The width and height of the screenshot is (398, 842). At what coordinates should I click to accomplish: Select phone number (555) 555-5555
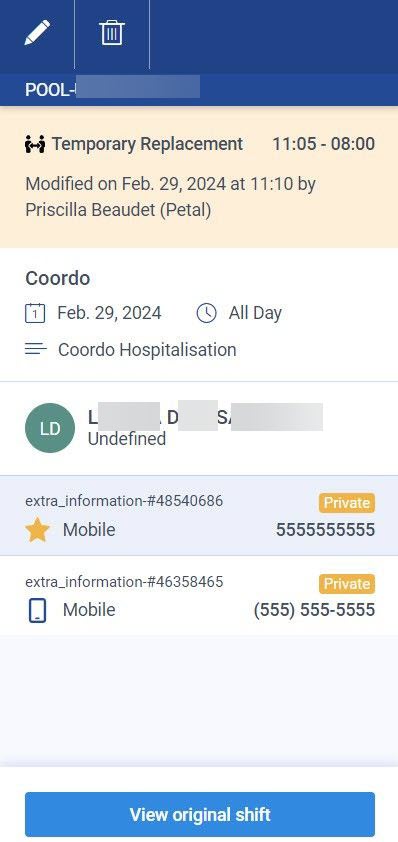tap(314, 611)
